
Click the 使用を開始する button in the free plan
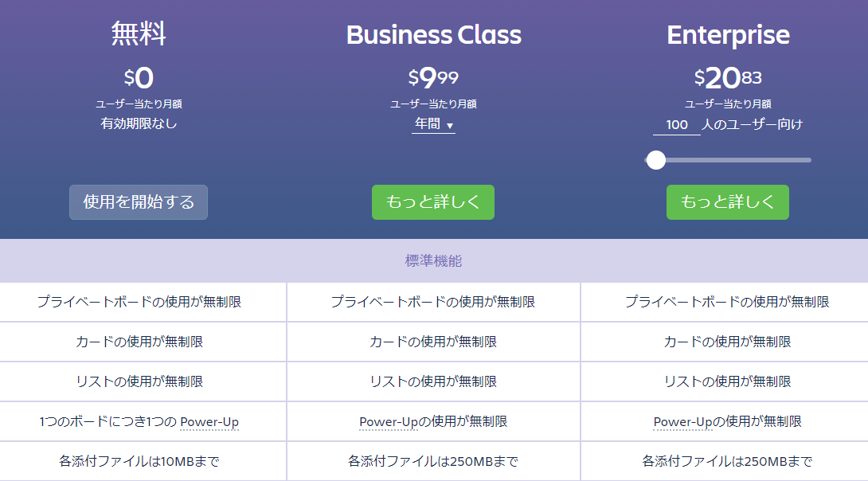139,202
